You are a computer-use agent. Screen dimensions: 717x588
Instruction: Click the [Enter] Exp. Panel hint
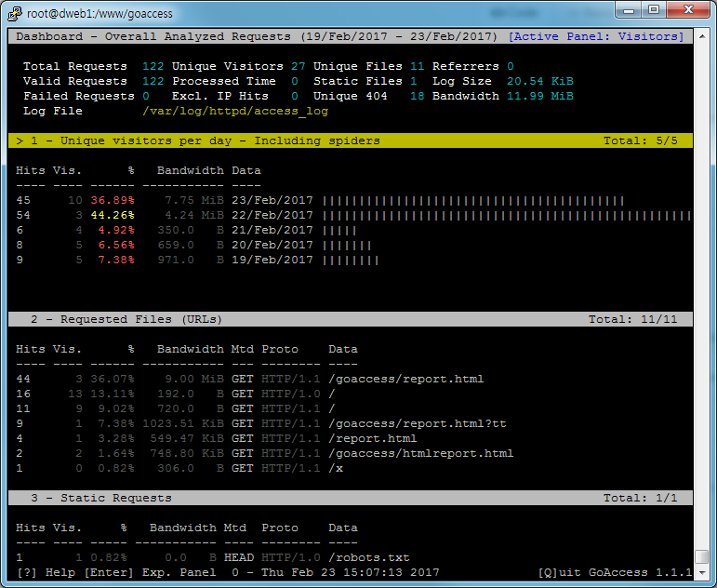(150, 572)
